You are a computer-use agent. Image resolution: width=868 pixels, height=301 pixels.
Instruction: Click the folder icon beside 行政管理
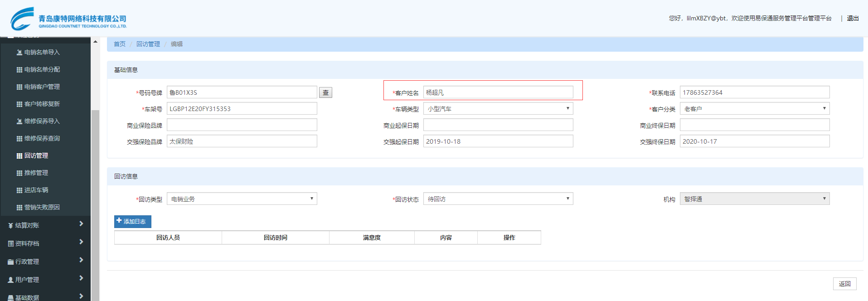click(x=10, y=262)
